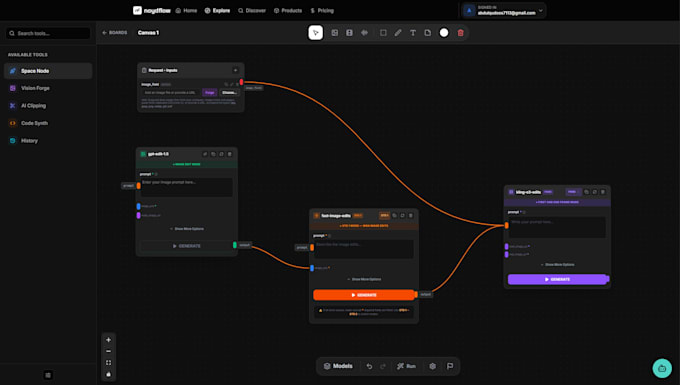
Task: Click the double-arrow tool in the canvas toolbar
Action: click(x=364, y=33)
